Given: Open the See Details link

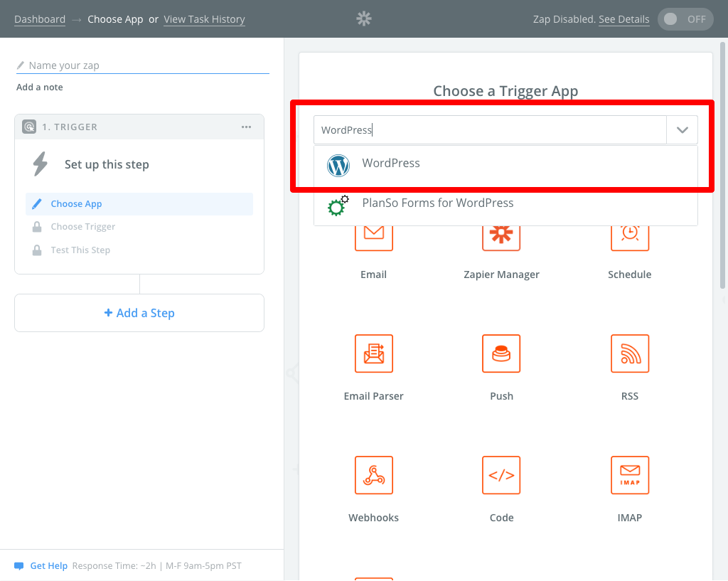Looking at the screenshot, I should [624, 19].
